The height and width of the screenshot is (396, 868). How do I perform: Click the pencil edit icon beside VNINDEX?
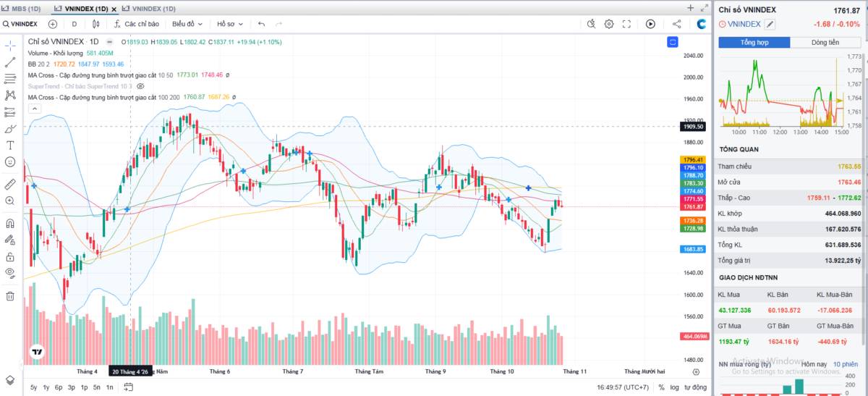point(770,25)
